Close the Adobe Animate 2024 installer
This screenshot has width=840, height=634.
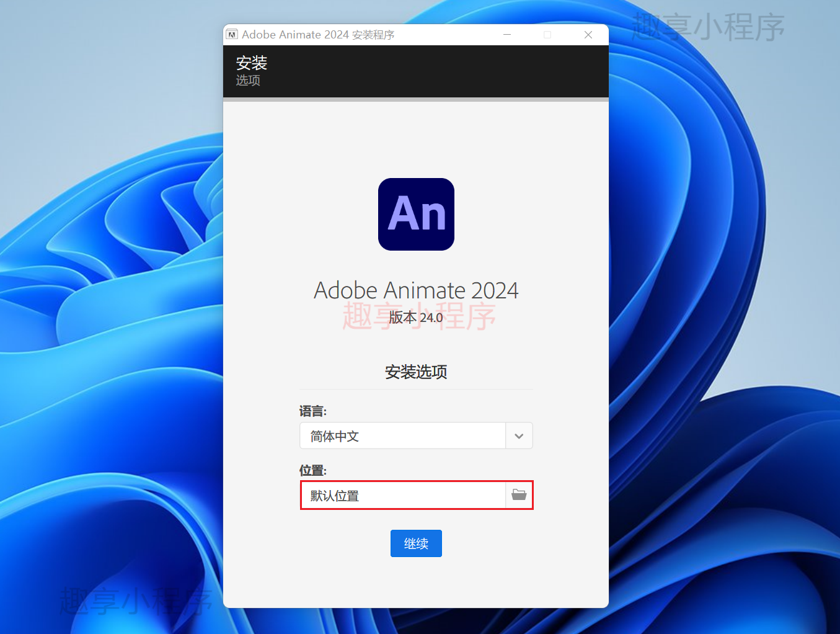[x=588, y=35]
